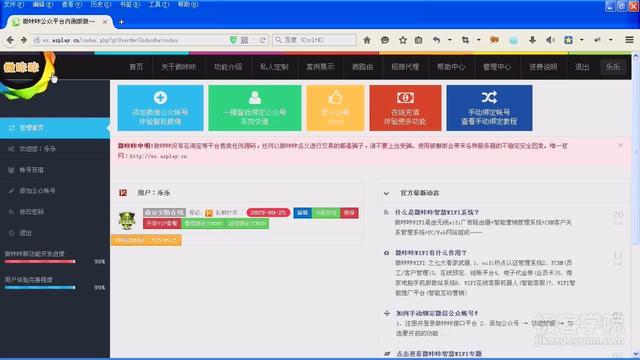Open dropdown arrow next to crop icon
This screenshot has width=640, height=360.
478,40
